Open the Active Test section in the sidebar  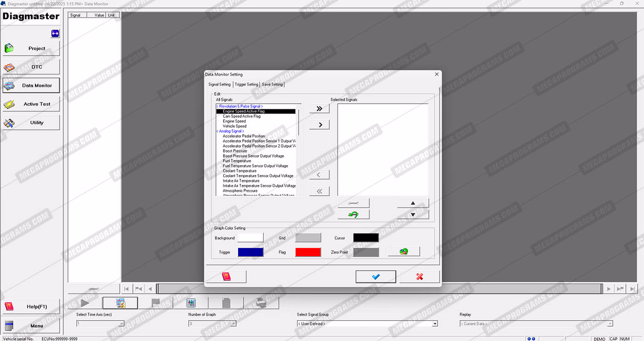pyautogui.click(x=31, y=104)
